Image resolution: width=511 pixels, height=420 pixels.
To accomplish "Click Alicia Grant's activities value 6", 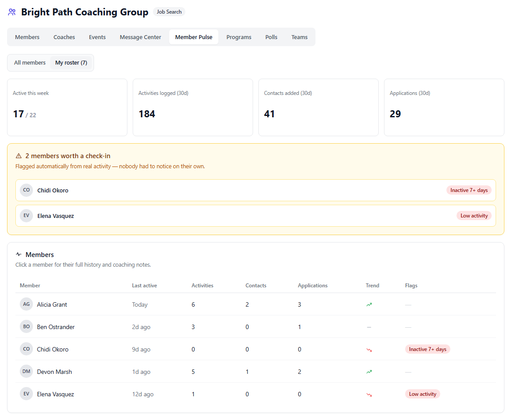I will click(x=193, y=304).
